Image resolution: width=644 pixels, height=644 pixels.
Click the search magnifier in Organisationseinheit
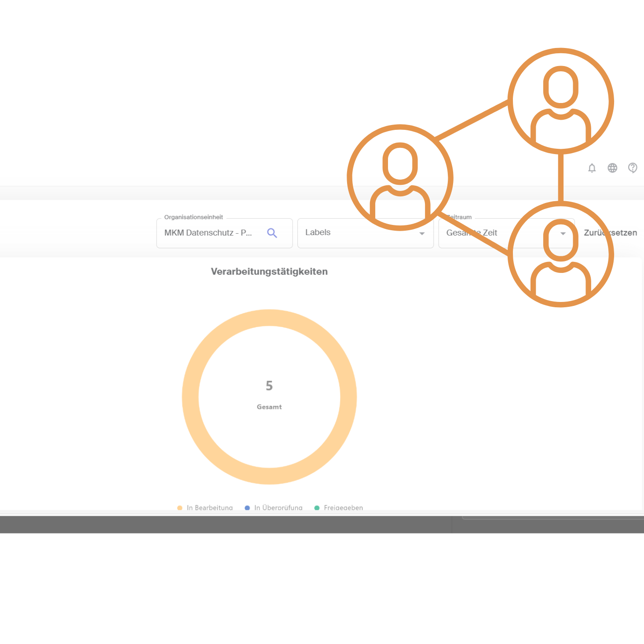coord(272,233)
